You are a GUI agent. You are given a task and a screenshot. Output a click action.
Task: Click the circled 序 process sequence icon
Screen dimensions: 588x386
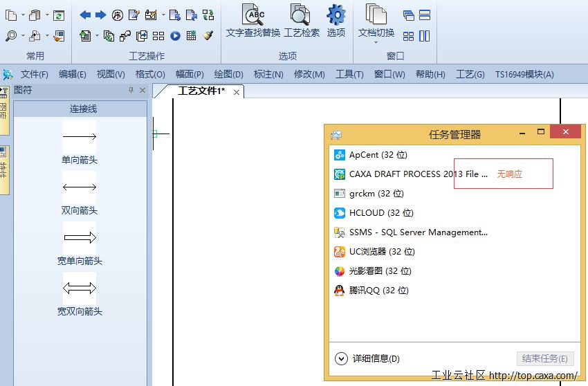[x=118, y=15]
